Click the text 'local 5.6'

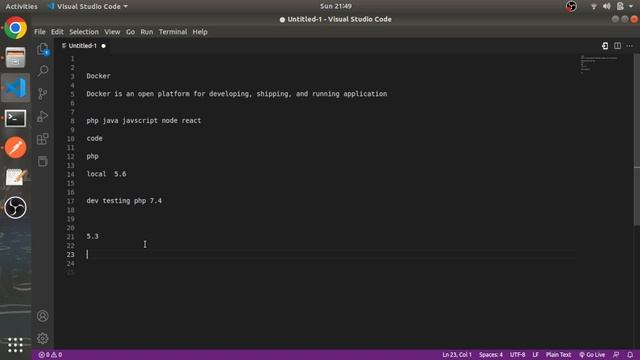click(106, 174)
